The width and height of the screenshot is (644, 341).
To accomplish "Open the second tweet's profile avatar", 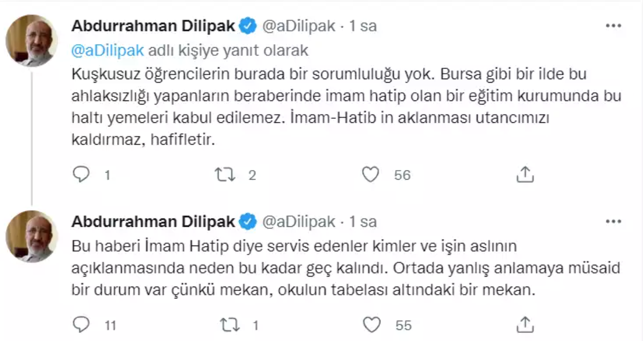I will [31, 236].
